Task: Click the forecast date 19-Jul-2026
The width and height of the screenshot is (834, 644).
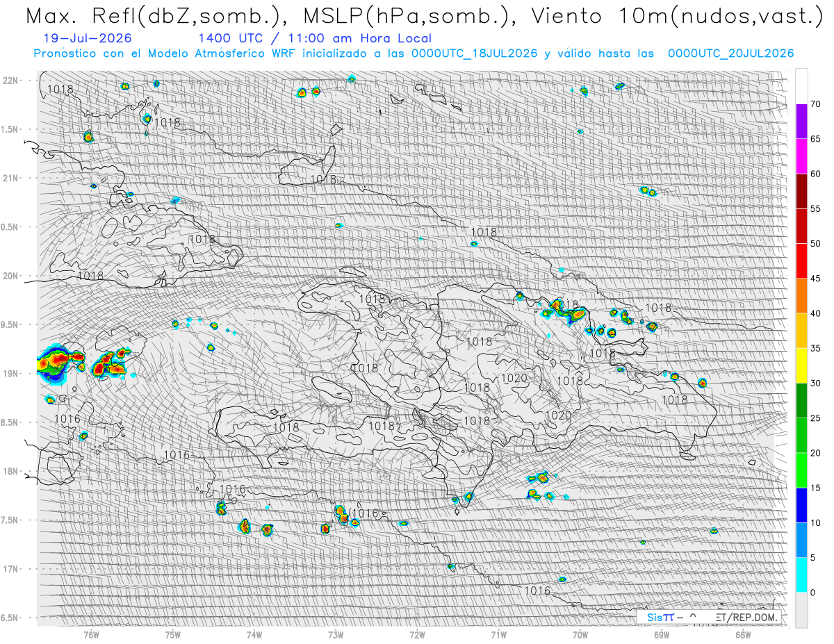Action: click(86, 38)
